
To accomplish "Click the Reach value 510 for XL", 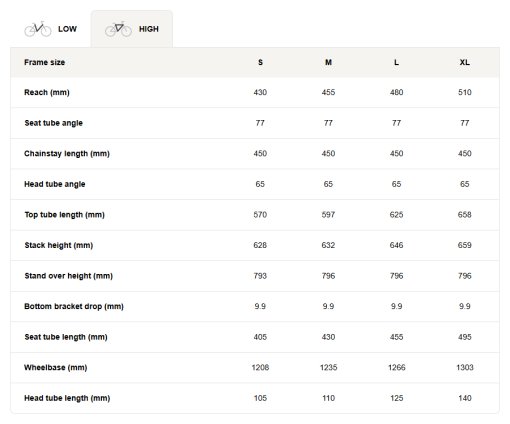I will point(465,92).
